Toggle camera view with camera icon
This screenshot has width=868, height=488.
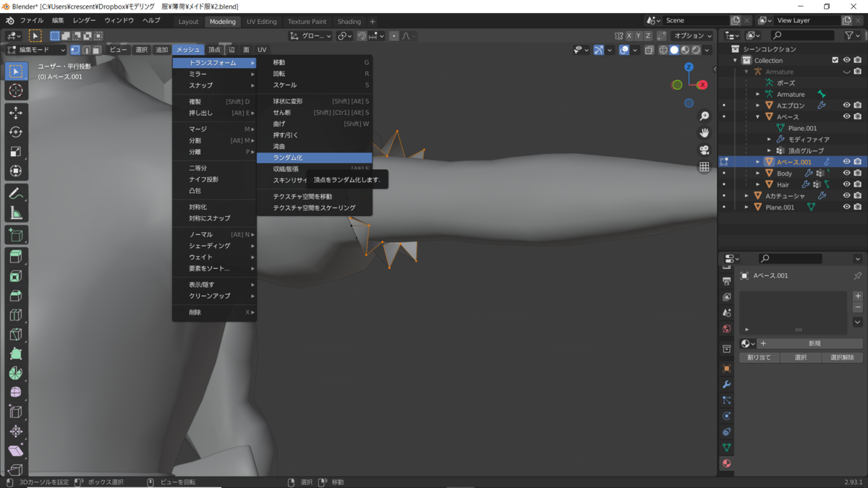coord(704,150)
